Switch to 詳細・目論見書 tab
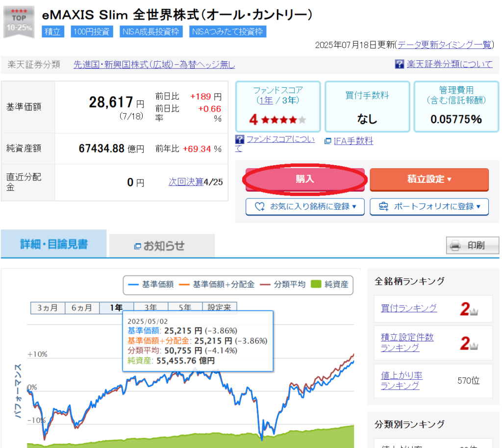Screen dimensions: 502x448 [54, 244]
